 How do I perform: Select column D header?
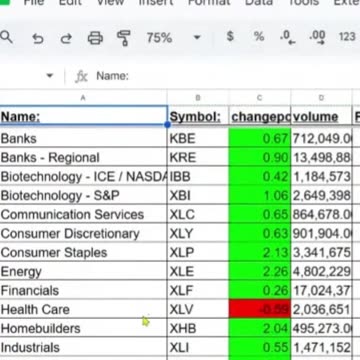coord(321,98)
